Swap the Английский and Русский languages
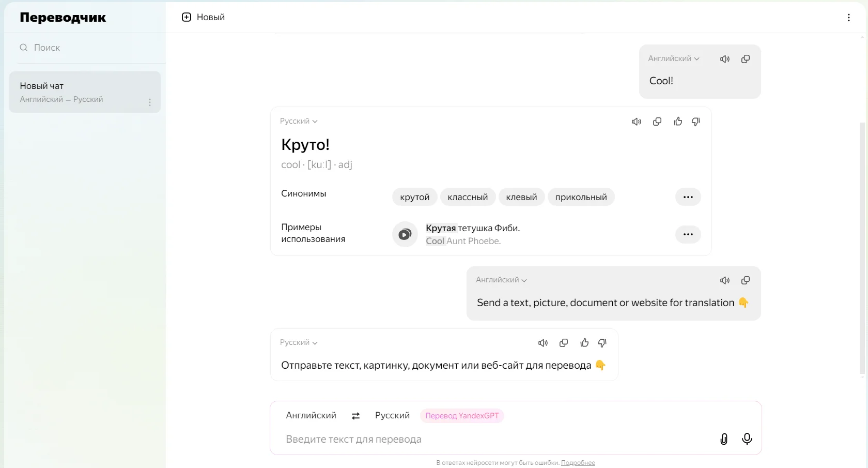 (355, 416)
